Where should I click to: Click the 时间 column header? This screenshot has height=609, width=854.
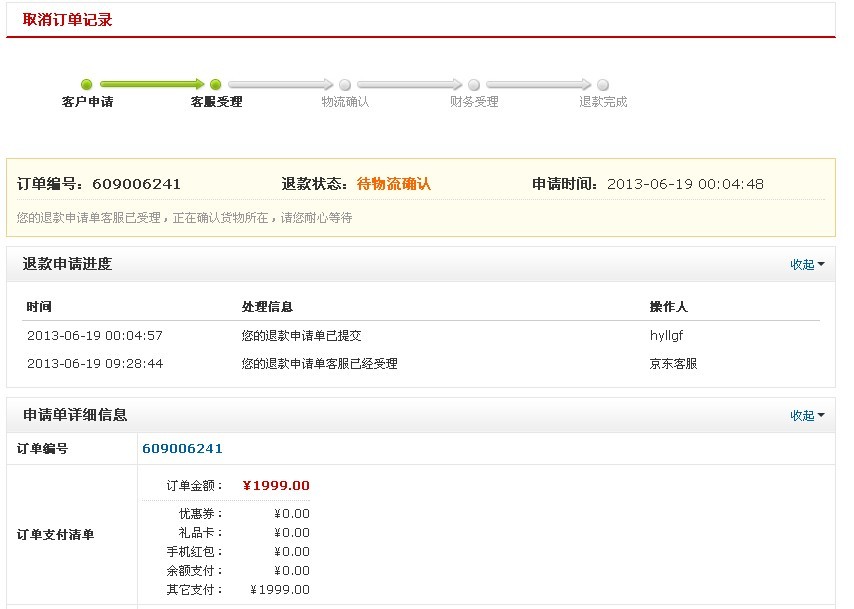click(x=39, y=306)
